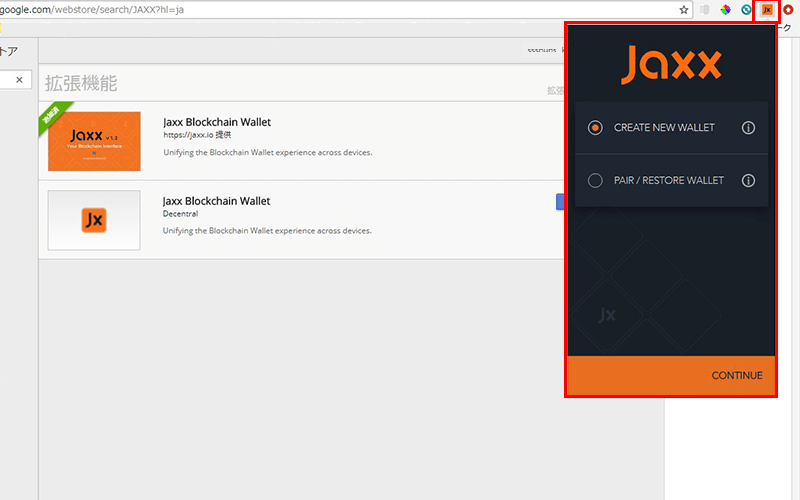Show info for Pair / Restore Wallet
This screenshot has width=800, height=500.
point(748,181)
